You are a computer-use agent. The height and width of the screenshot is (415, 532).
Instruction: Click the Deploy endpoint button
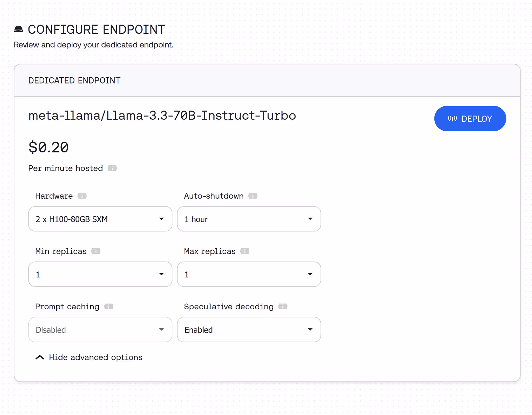470,119
